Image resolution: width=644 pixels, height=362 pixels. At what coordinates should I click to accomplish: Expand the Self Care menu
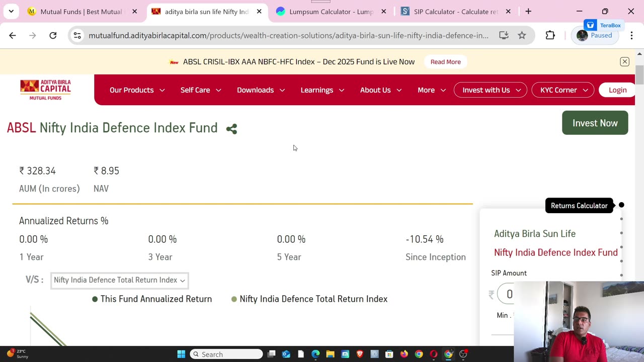point(201,90)
